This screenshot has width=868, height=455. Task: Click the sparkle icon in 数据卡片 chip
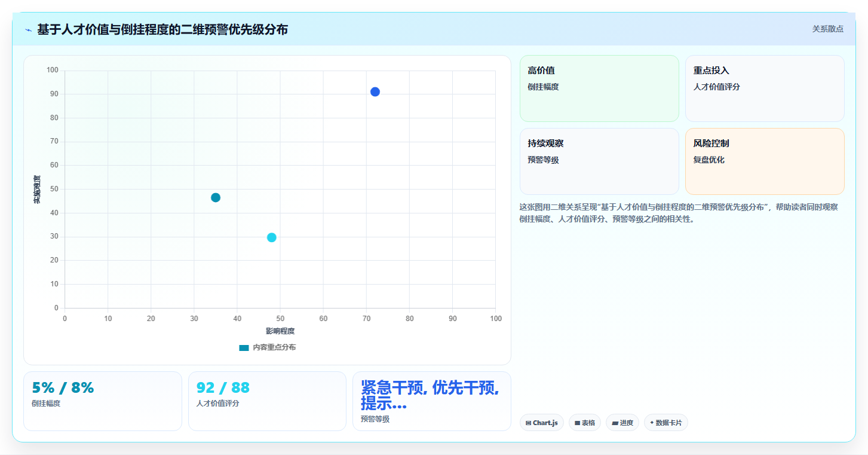pos(652,423)
